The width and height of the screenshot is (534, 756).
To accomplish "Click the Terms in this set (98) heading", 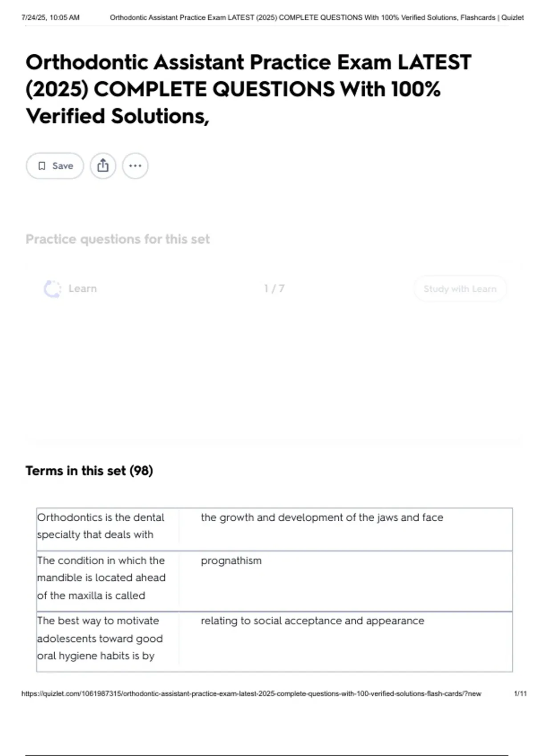I will (89, 470).
